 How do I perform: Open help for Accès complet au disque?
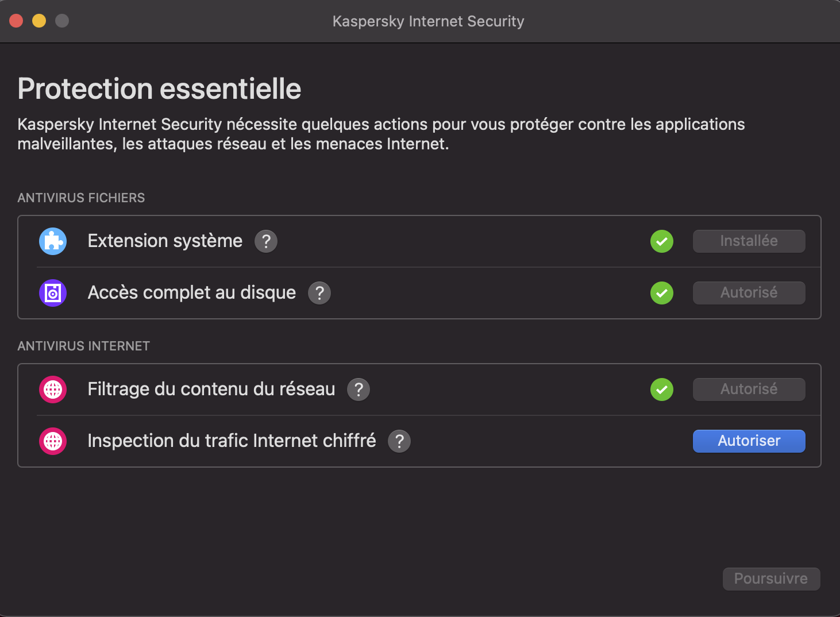(x=319, y=293)
